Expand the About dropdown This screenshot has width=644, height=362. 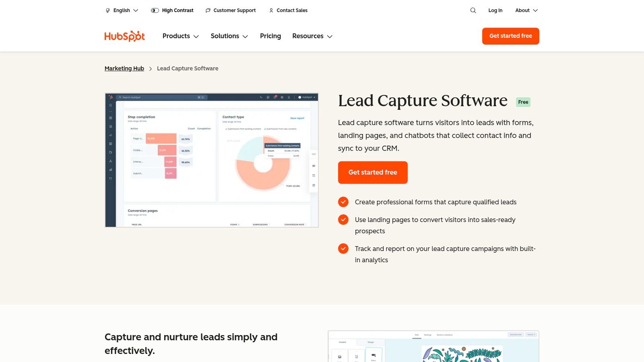point(526,10)
